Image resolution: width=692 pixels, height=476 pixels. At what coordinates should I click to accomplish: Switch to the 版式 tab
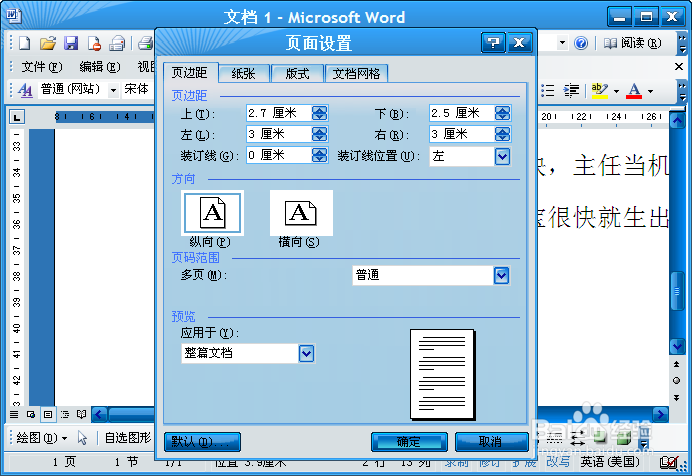pyautogui.click(x=297, y=73)
